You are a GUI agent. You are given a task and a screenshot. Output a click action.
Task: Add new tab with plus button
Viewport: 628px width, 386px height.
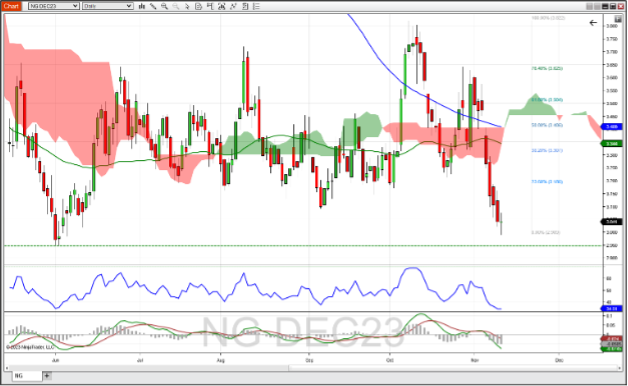[47, 376]
